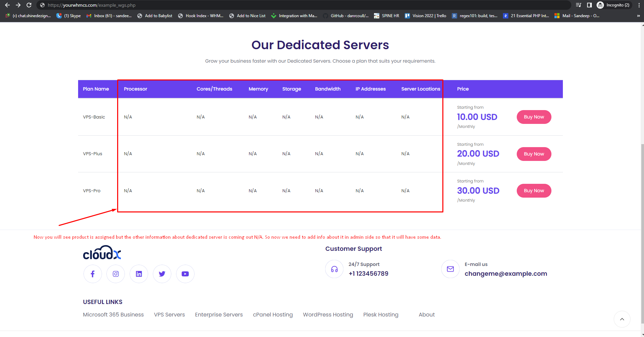
Task: Reload the page with the browser refresh icon
Action: pos(29,5)
